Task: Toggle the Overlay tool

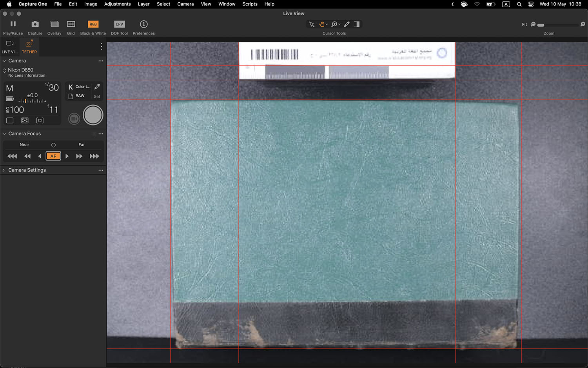Action: [54, 24]
